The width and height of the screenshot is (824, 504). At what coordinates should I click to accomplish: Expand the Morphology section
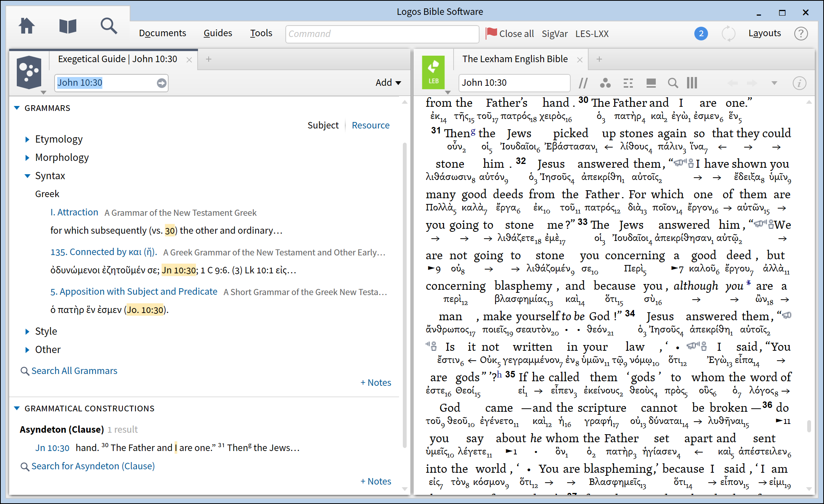[x=27, y=157]
